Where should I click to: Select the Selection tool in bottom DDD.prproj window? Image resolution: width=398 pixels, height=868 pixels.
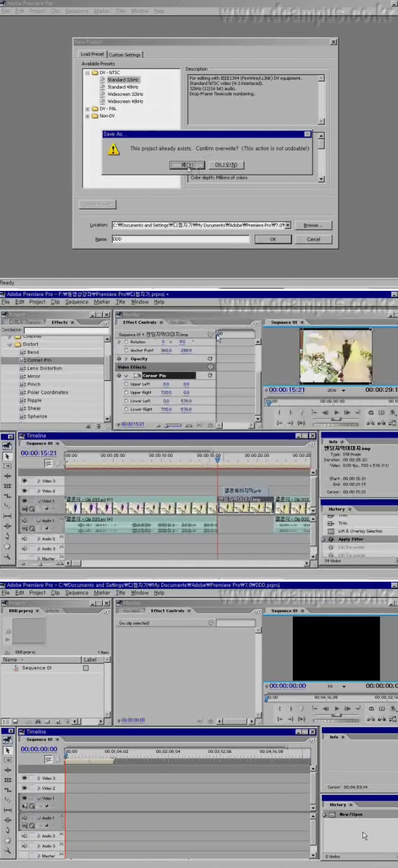tap(8, 751)
